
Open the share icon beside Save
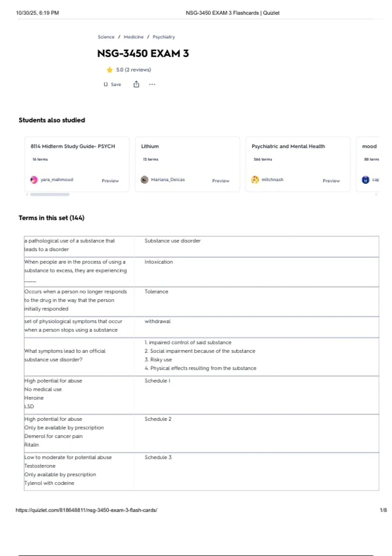coord(136,84)
